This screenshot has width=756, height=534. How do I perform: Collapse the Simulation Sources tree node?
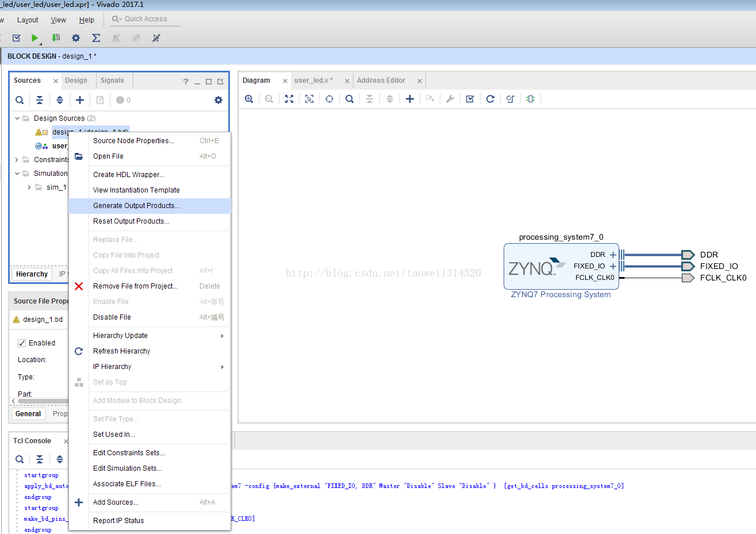click(x=17, y=174)
